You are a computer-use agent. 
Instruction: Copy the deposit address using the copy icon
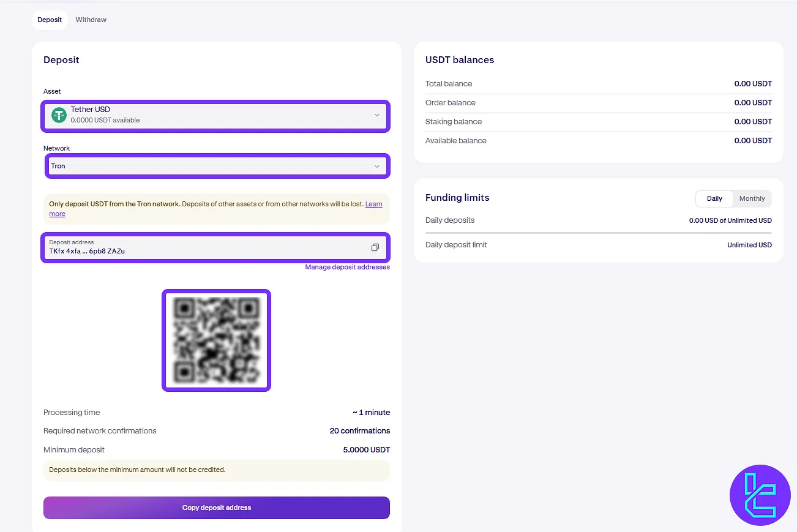click(x=375, y=247)
